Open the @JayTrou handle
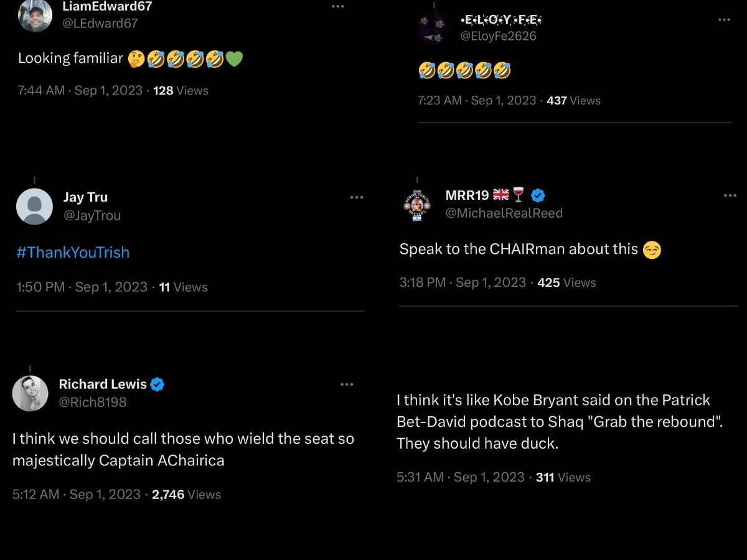 coord(92,215)
